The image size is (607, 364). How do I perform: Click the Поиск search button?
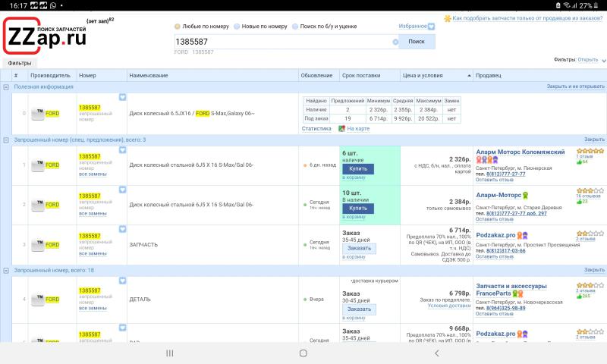tap(417, 42)
